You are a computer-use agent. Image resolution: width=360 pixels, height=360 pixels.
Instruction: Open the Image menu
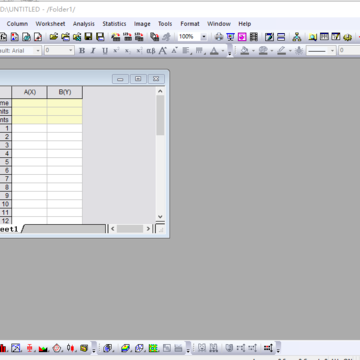tap(142, 24)
